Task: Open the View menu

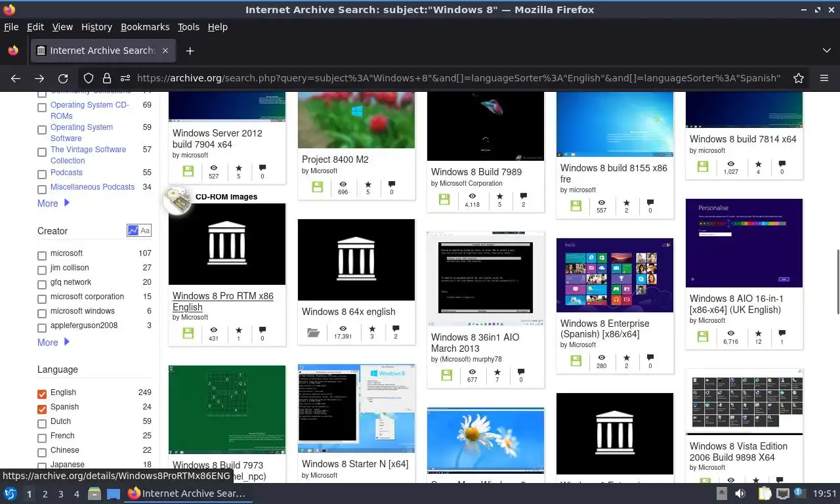Action: pos(62,27)
